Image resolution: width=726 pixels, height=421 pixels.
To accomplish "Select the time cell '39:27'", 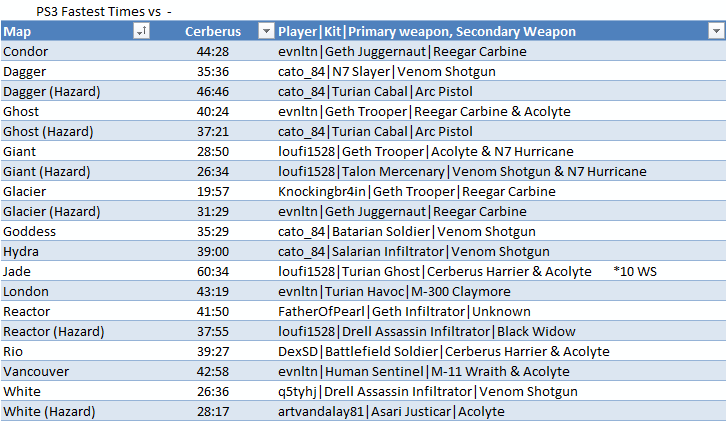I will [x=213, y=351].
